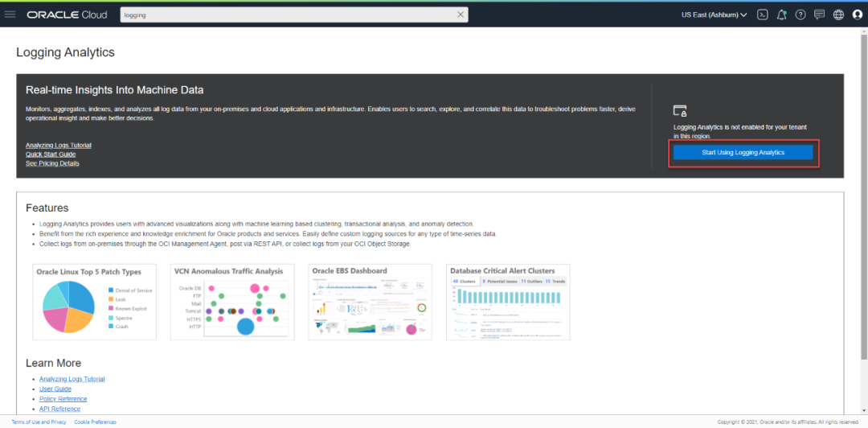Click the Oracle EBS Dashboard thumbnail
This screenshot has height=428, width=868.
coord(371,302)
